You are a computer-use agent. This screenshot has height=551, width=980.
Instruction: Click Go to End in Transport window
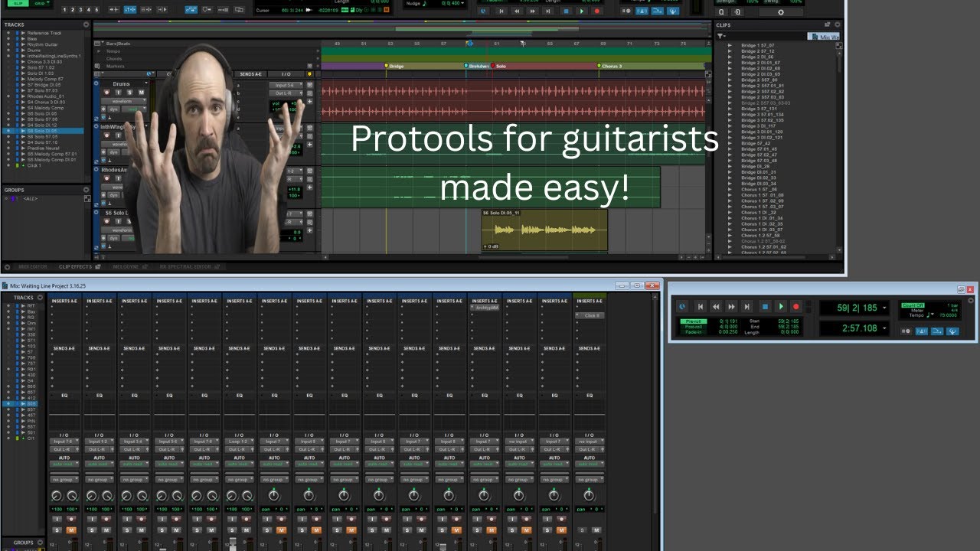tap(746, 307)
